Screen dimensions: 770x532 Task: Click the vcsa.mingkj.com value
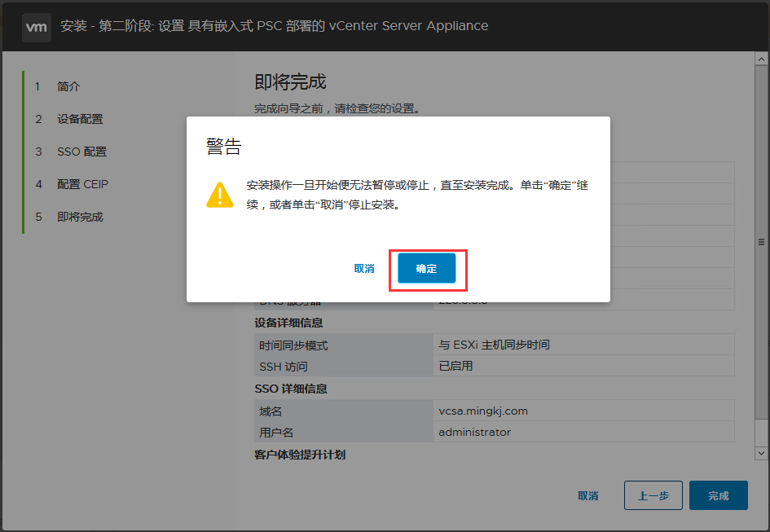coord(483,411)
